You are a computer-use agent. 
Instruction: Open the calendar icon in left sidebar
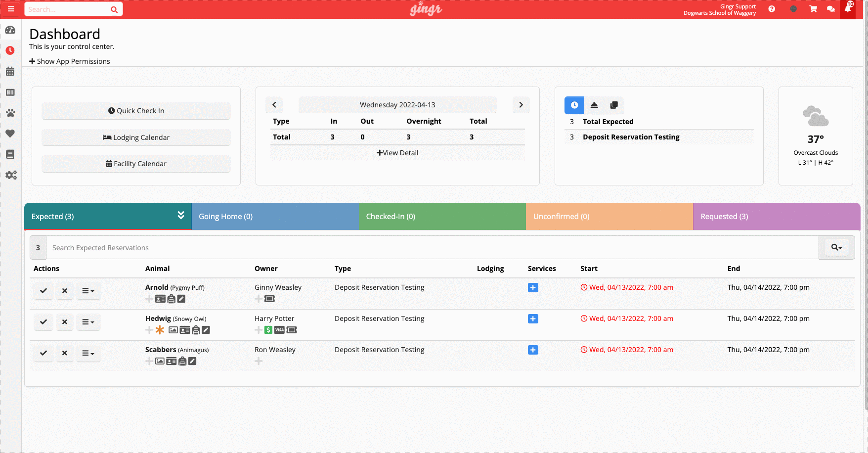(x=10, y=72)
